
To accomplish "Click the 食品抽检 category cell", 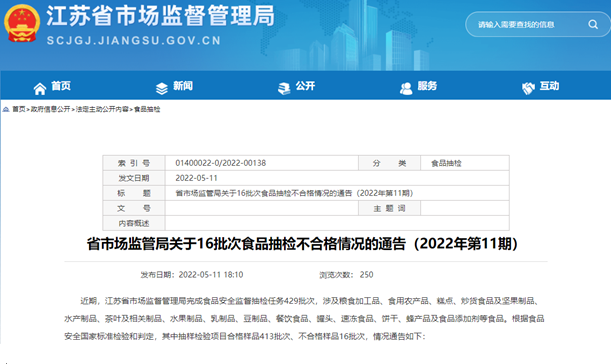I will tap(465, 163).
